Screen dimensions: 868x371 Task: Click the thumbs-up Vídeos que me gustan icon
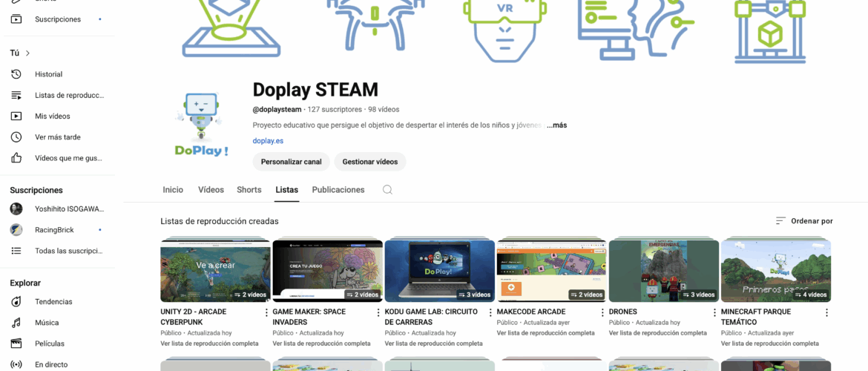click(16, 158)
